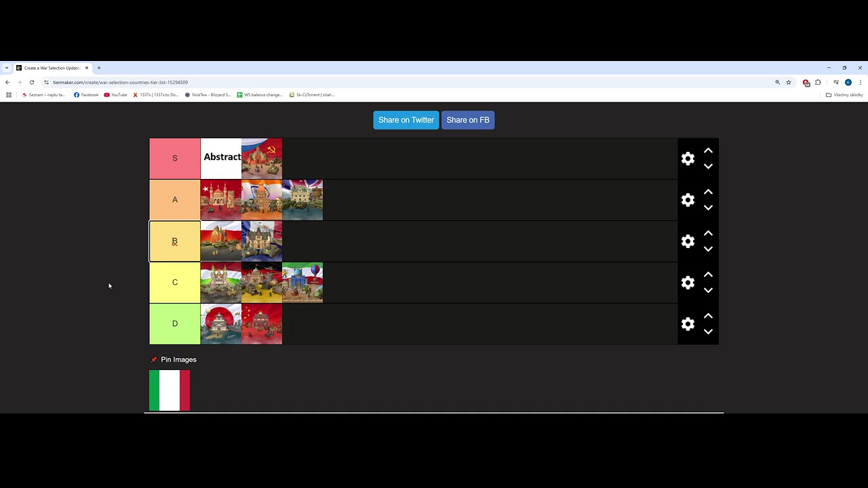Viewport: 868px width, 488px height.
Task: Move the C tier row up
Action: 708,274
